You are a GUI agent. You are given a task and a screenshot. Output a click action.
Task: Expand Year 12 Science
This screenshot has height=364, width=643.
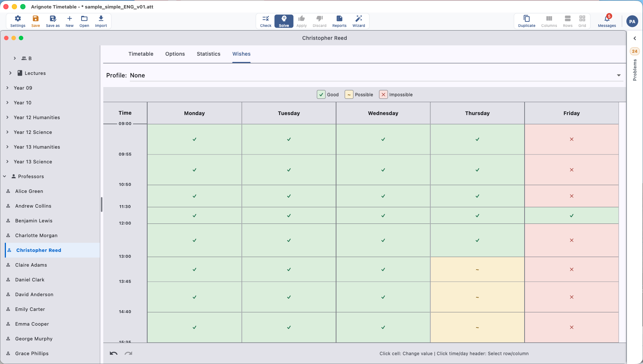[x=7, y=132]
